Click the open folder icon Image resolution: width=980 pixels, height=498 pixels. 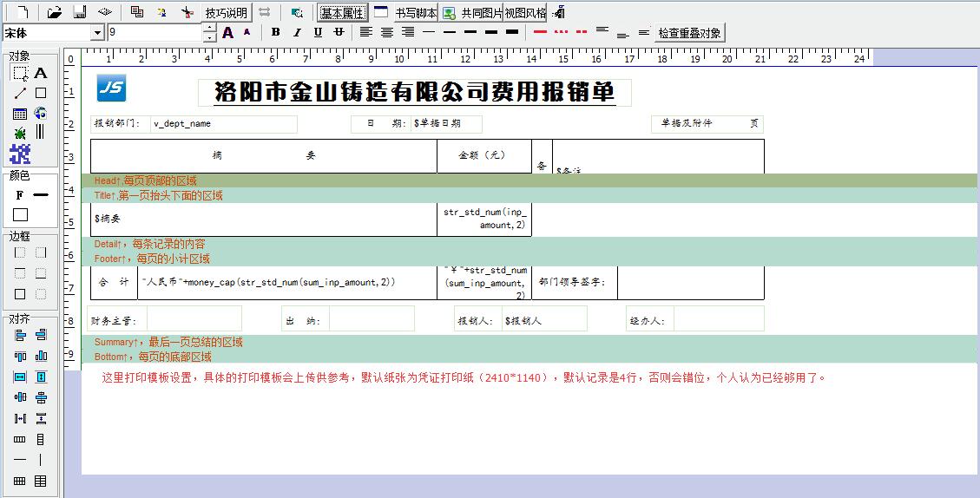click(54, 12)
